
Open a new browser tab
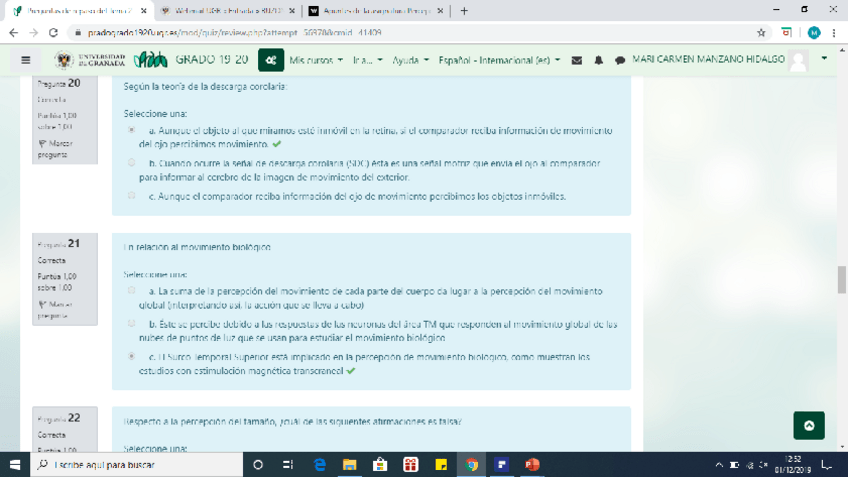[x=464, y=11]
